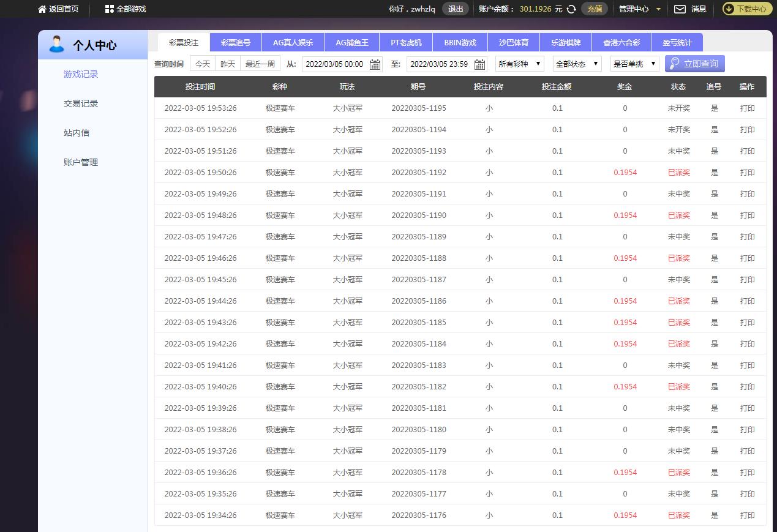Select the 最近一周 time filter

coord(260,64)
